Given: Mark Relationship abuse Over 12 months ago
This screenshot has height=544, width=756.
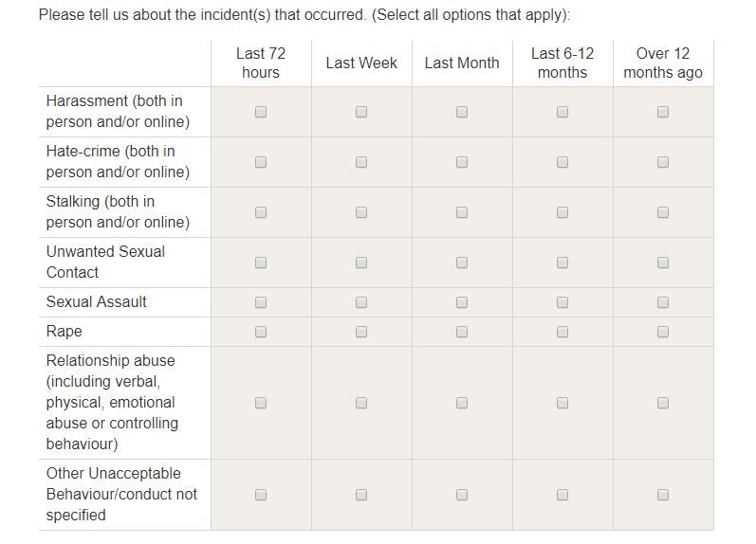Looking at the screenshot, I should tap(663, 403).
